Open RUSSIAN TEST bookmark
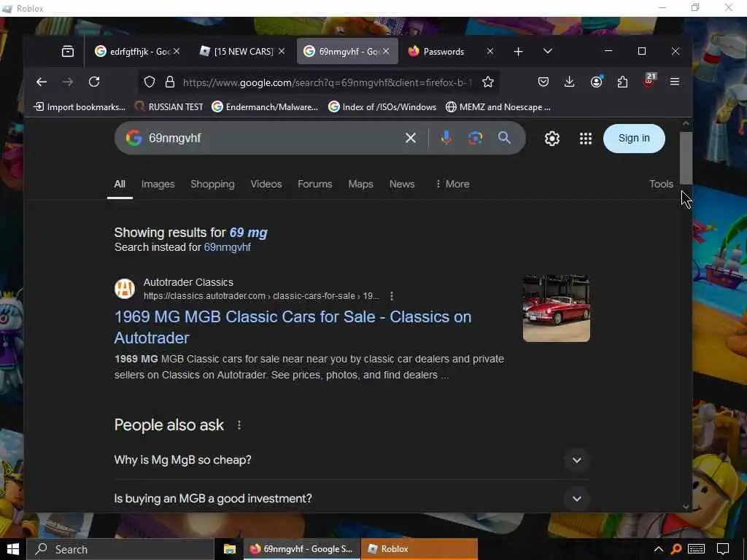The height and width of the screenshot is (560, 747). (169, 107)
